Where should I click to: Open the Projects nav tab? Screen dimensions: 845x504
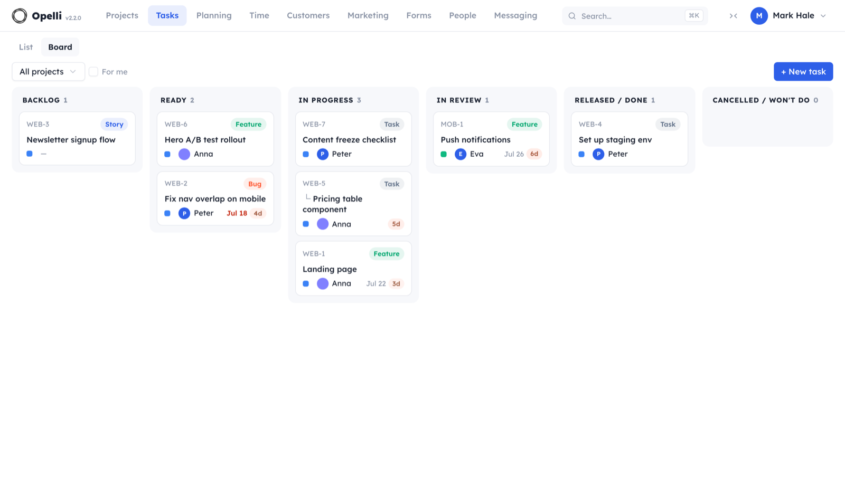(x=122, y=16)
